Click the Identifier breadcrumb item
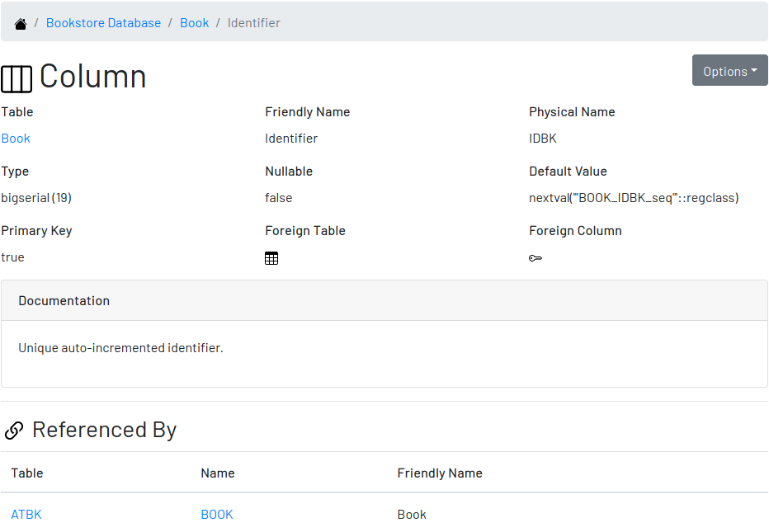769x532 pixels. [x=253, y=23]
